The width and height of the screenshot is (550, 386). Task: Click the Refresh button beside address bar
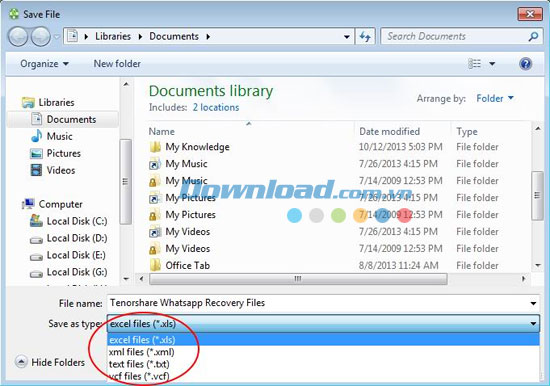tap(365, 36)
